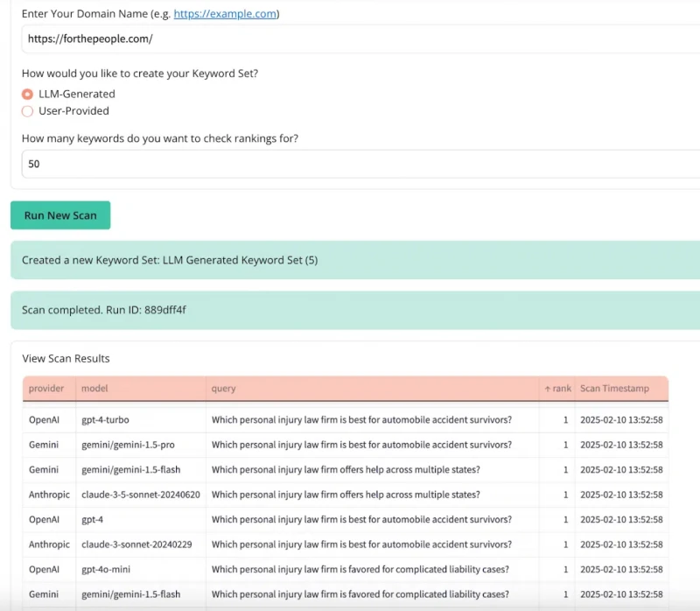Click the rank column sort arrow
This screenshot has height=611, width=700.
click(x=548, y=389)
